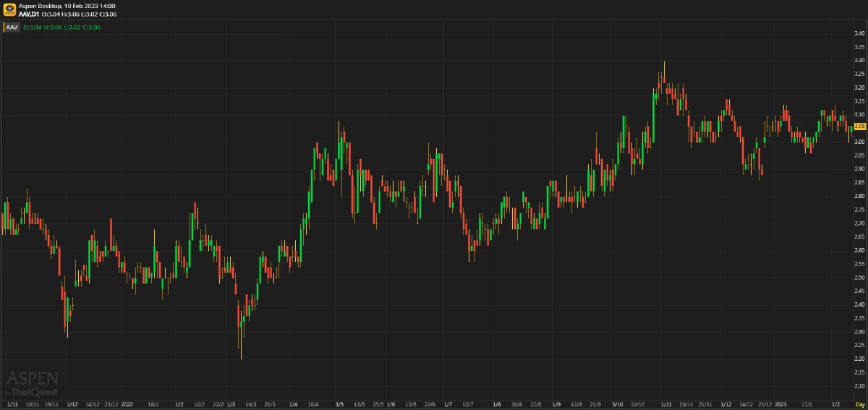Click the green OHLC values beside AAV
The image size is (868, 410).
tap(61, 27)
